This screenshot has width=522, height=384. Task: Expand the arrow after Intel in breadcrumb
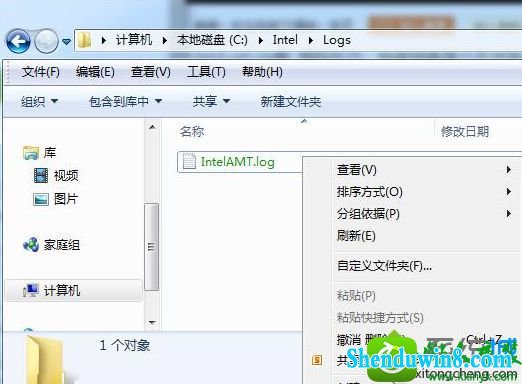click(311, 40)
